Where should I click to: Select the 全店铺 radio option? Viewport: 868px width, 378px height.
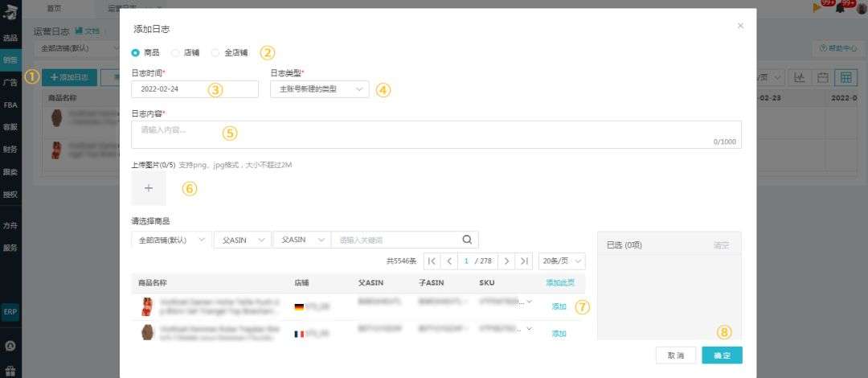tap(215, 53)
